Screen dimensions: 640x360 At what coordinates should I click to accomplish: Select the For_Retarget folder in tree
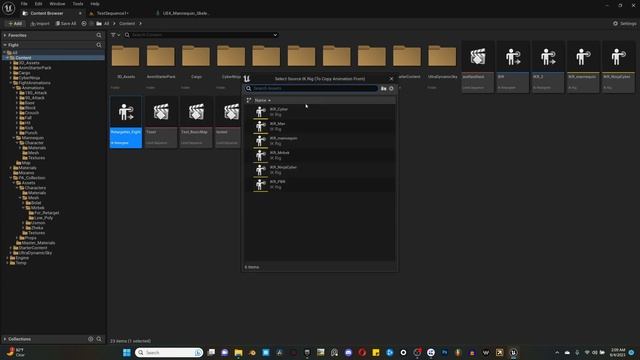click(47, 213)
